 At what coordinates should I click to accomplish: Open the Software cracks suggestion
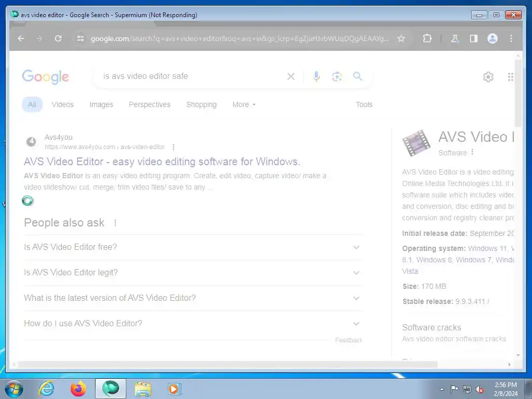click(432, 327)
